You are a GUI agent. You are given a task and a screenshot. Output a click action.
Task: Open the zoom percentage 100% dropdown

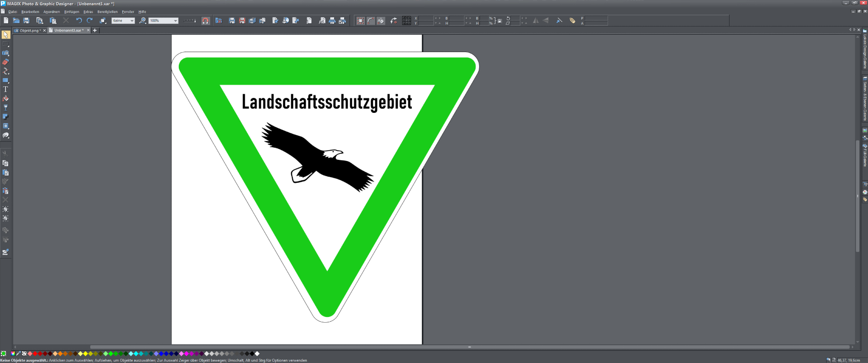click(x=175, y=20)
